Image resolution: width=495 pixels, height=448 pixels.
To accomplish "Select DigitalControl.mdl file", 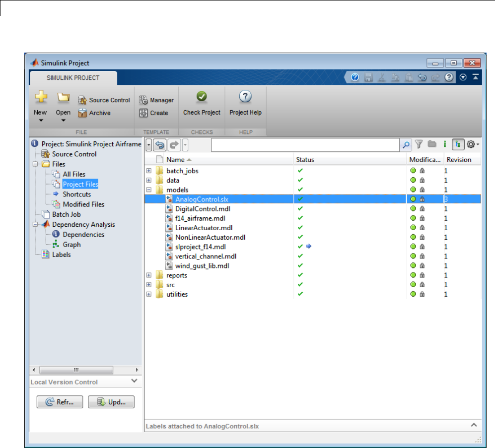I will point(313,209).
